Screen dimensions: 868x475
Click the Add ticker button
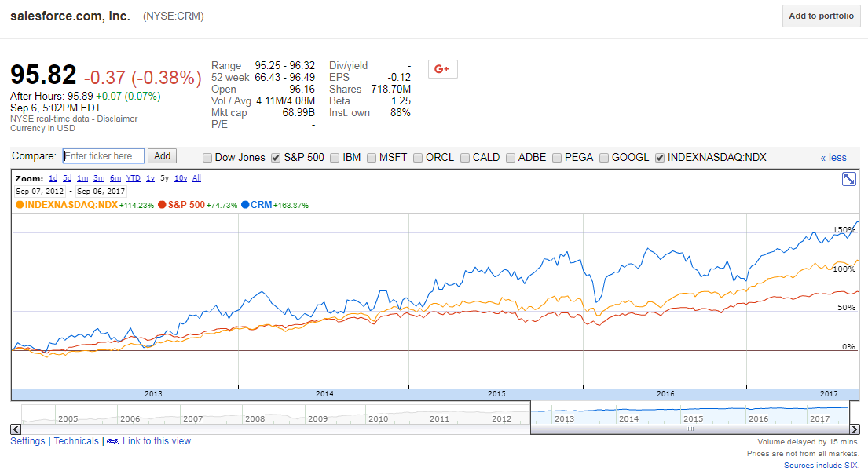pos(162,156)
